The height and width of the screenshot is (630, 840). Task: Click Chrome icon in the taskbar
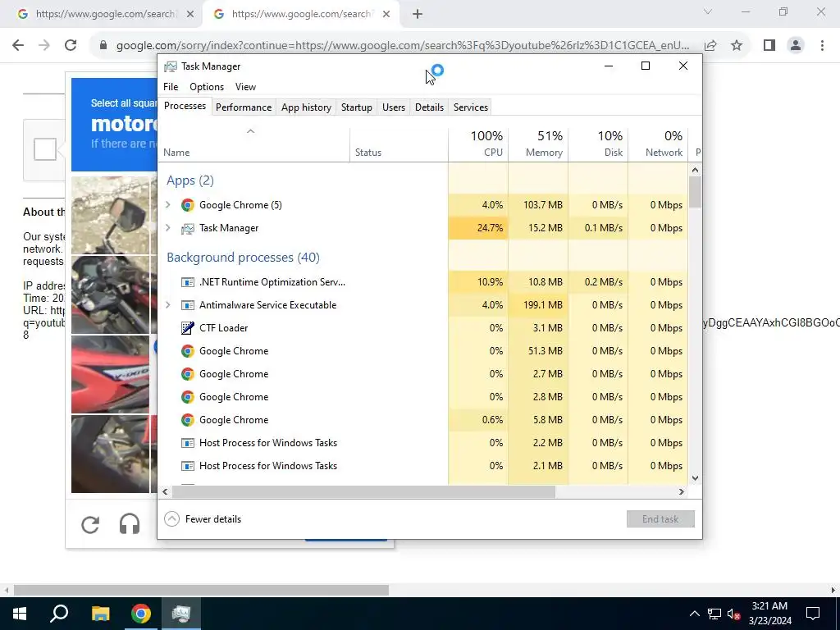pos(141,614)
